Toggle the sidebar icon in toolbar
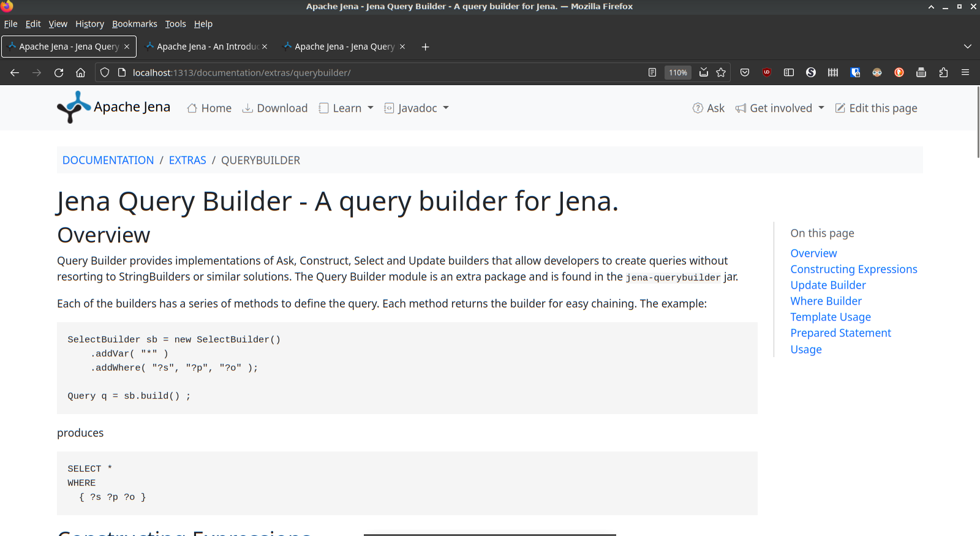The height and width of the screenshot is (536, 980). (789, 72)
